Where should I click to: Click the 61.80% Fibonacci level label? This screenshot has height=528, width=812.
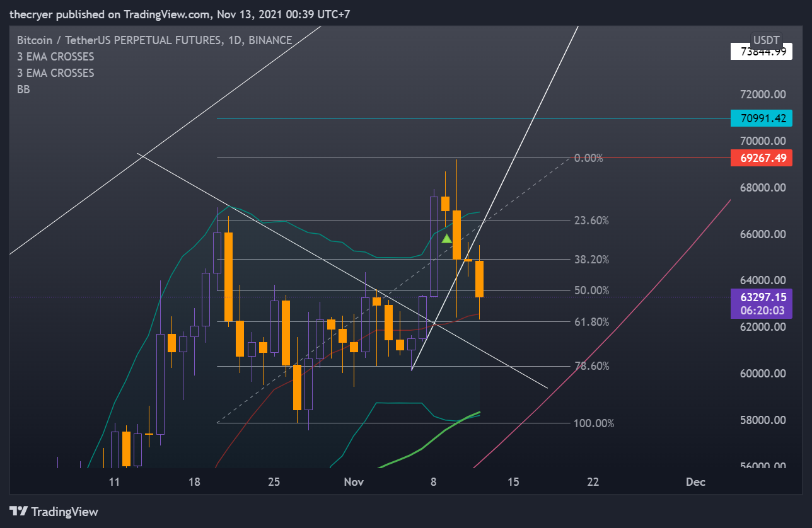591,322
